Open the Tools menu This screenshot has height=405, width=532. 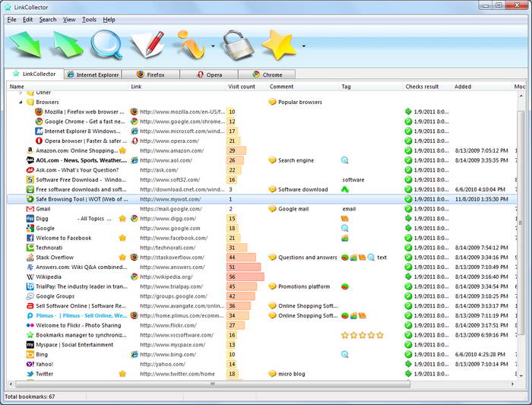pos(89,20)
